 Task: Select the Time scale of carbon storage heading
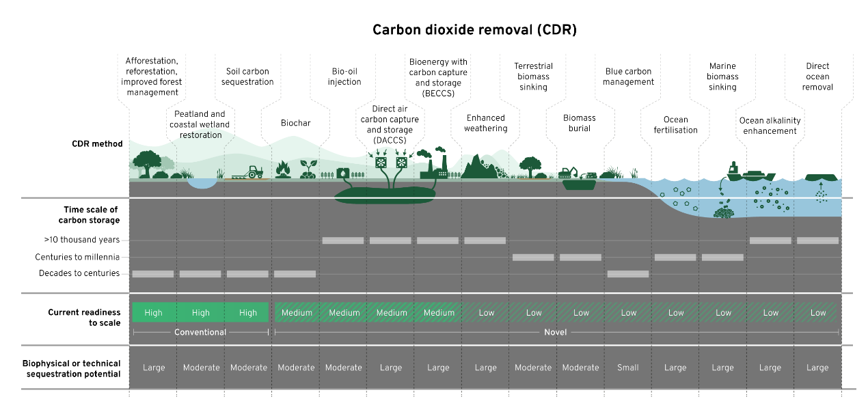click(92, 215)
